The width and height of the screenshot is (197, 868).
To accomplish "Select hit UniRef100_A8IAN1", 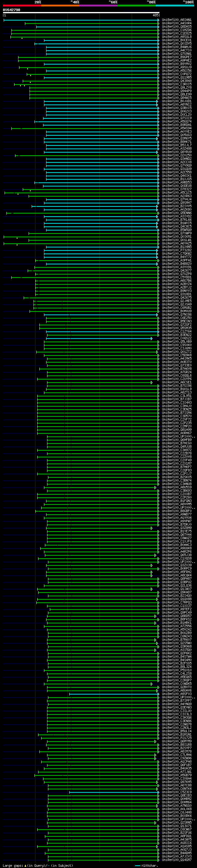I will pyautogui.click(x=176, y=20).
